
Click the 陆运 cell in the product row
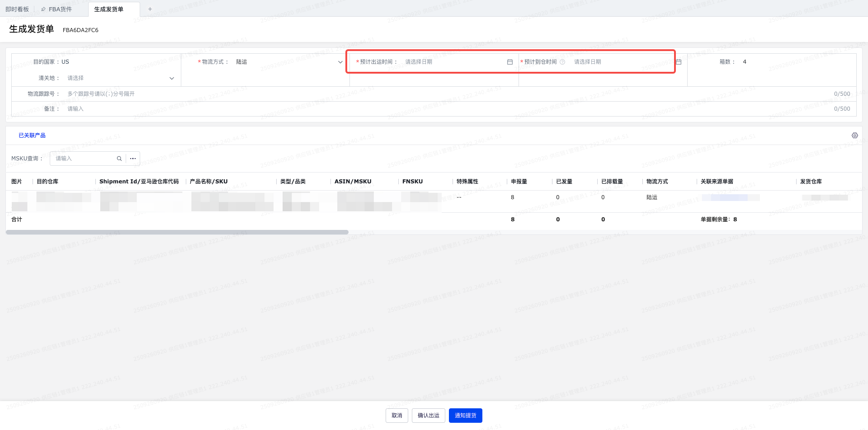click(652, 197)
